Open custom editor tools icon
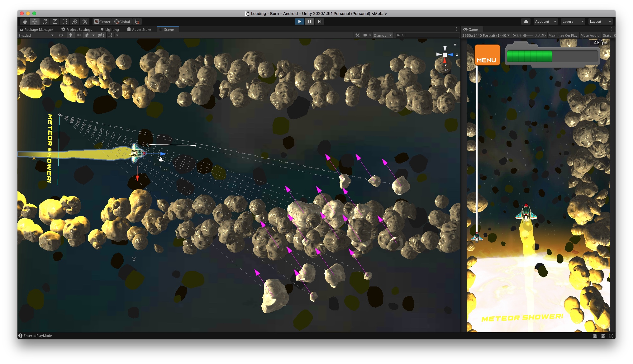 [85, 21]
